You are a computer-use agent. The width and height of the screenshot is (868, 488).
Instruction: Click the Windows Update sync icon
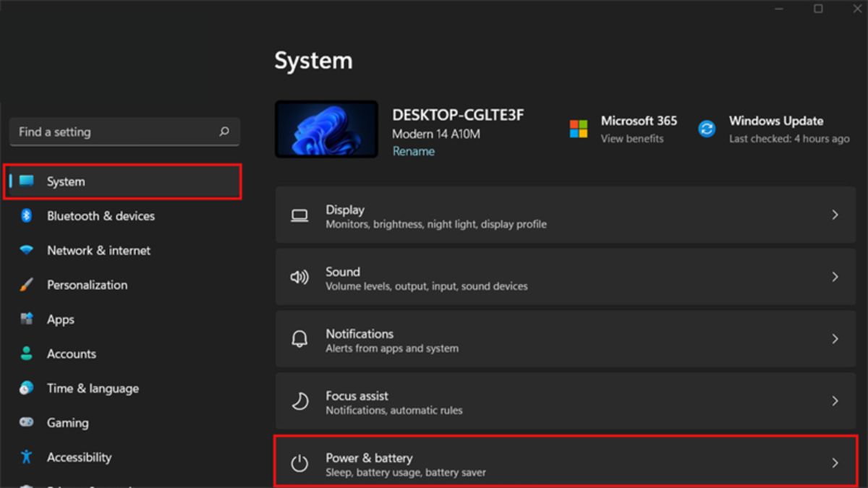pyautogui.click(x=707, y=129)
